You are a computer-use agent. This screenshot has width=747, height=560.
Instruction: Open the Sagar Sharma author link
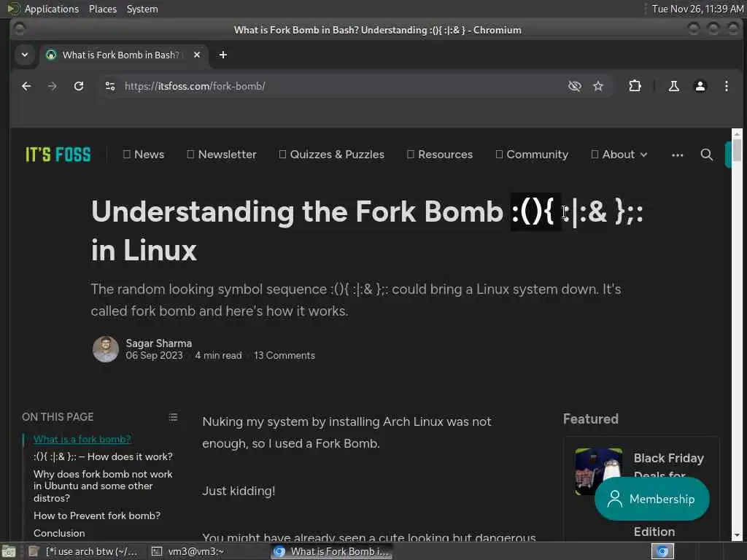point(158,343)
